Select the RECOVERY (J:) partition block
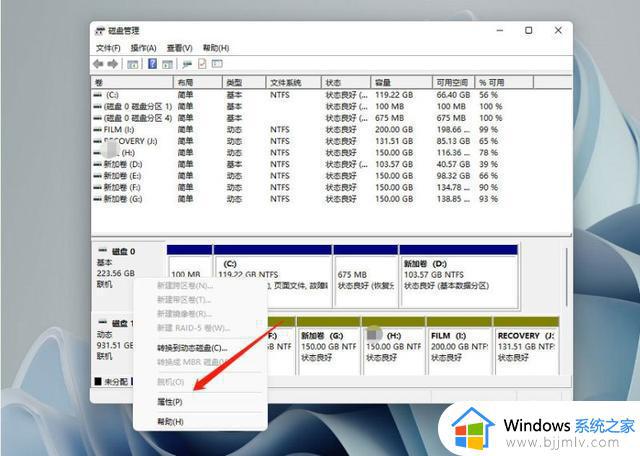640x456 pixels. coord(526,346)
